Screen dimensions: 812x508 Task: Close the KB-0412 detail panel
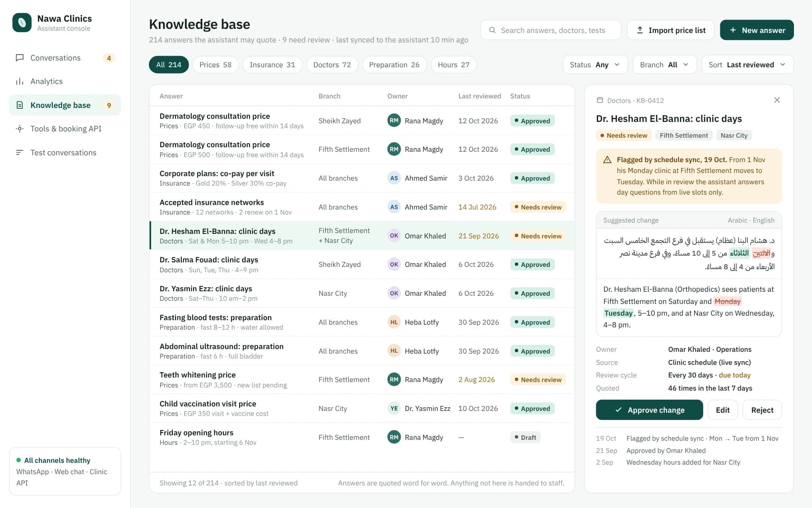click(x=777, y=100)
